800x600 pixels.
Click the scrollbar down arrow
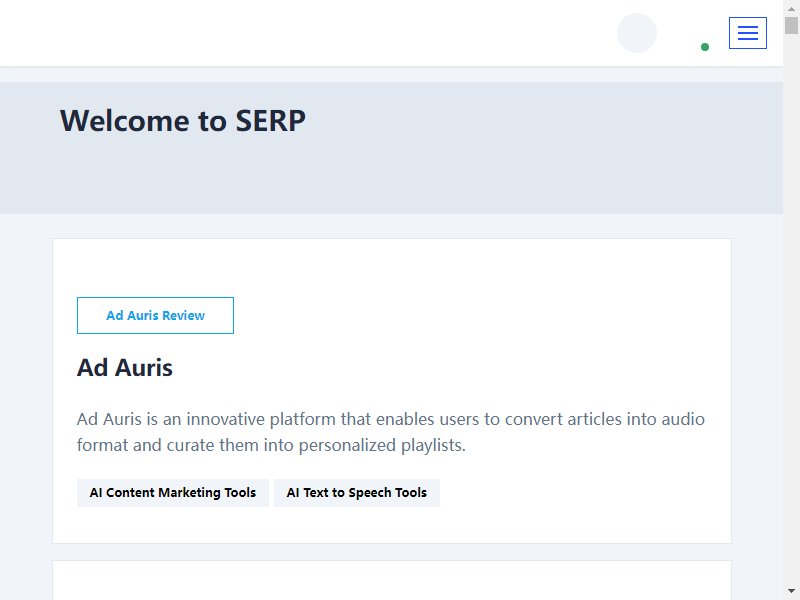[x=791, y=591]
